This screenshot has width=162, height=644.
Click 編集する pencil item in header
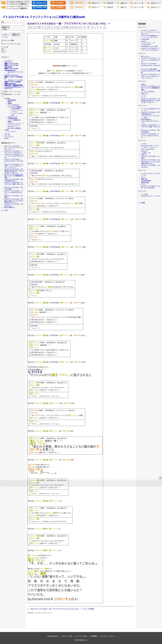pyautogui.click(x=122, y=3)
